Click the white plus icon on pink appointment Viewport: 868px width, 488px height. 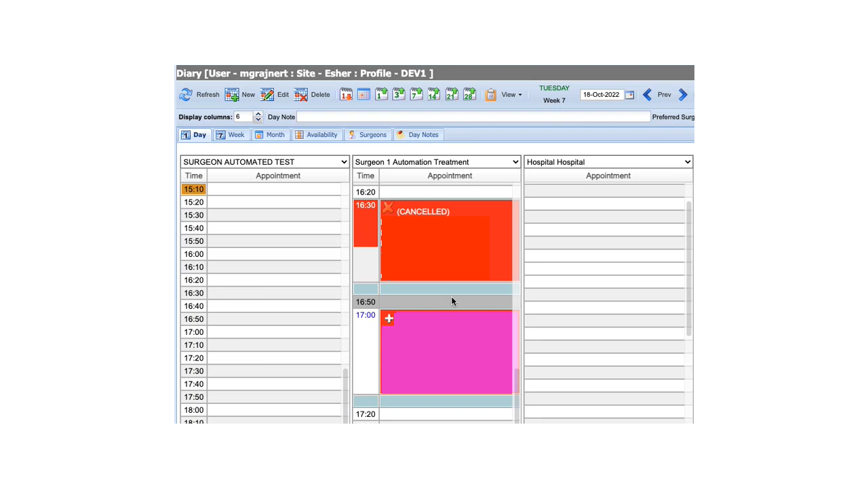click(389, 318)
